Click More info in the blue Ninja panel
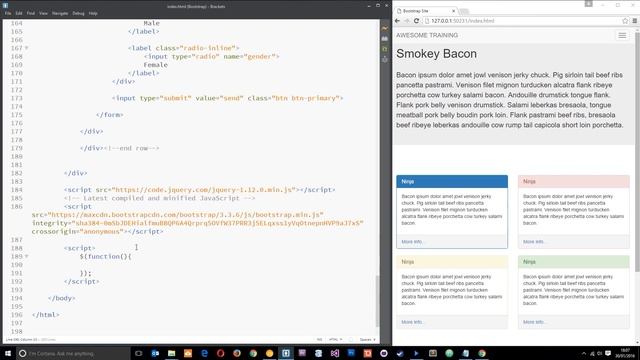The height and width of the screenshot is (360, 640). coord(413,242)
